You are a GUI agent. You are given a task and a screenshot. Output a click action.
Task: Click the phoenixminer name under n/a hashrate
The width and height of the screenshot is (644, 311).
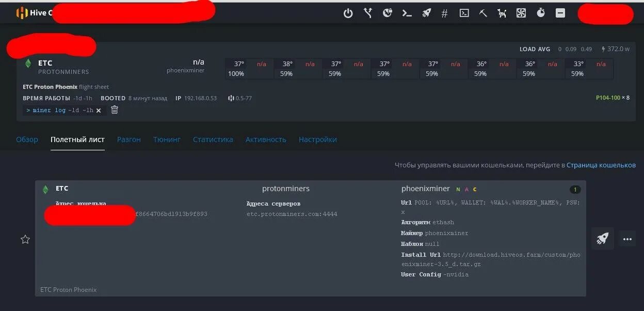(186, 71)
